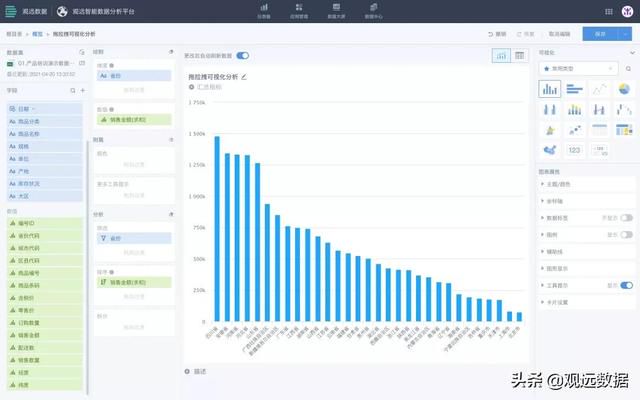
Task: Select the vertical bar chart type
Action: [x=549, y=89]
